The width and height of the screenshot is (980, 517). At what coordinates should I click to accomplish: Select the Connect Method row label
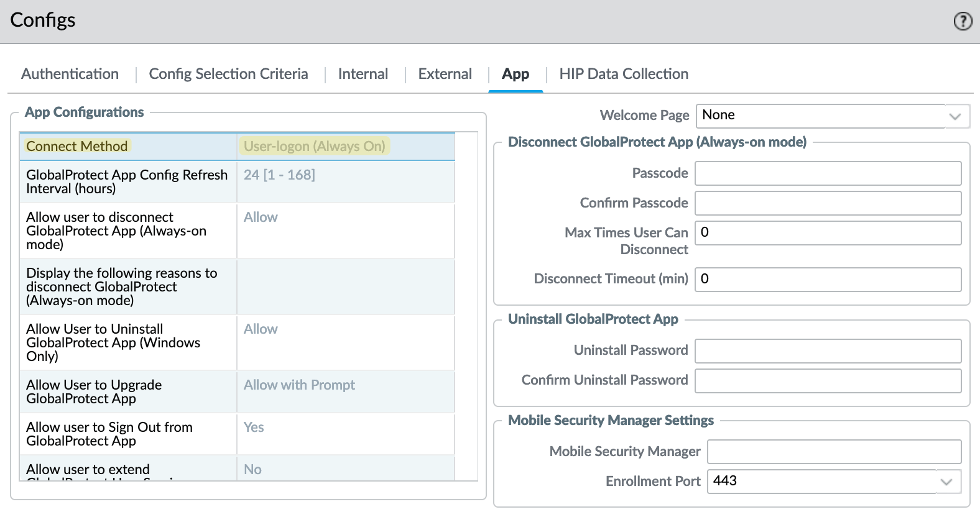coord(77,146)
